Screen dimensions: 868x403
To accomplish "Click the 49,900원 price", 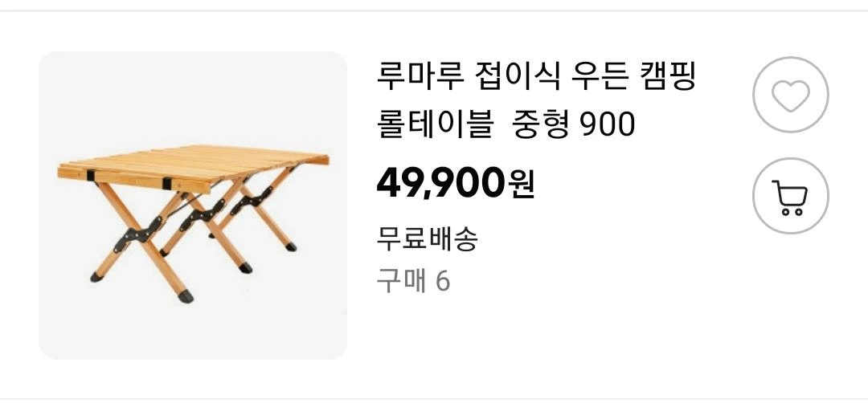I will (455, 184).
